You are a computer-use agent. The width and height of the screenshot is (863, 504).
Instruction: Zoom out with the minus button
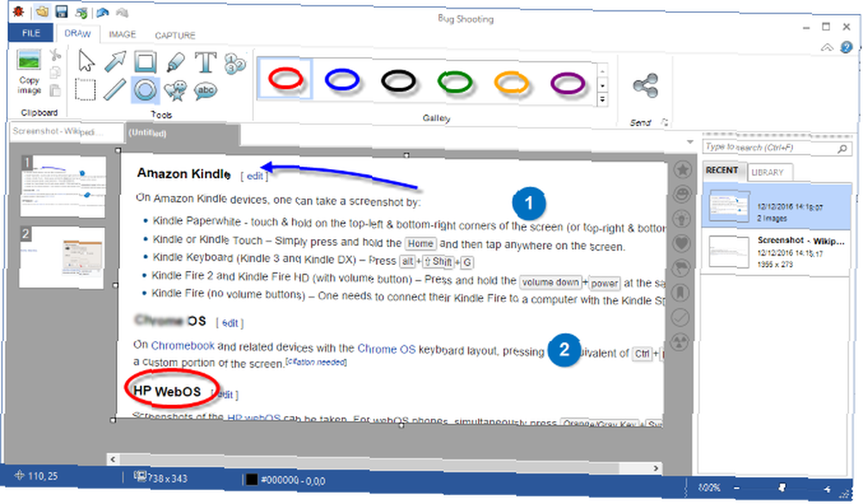pyautogui.click(x=737, y=488)
